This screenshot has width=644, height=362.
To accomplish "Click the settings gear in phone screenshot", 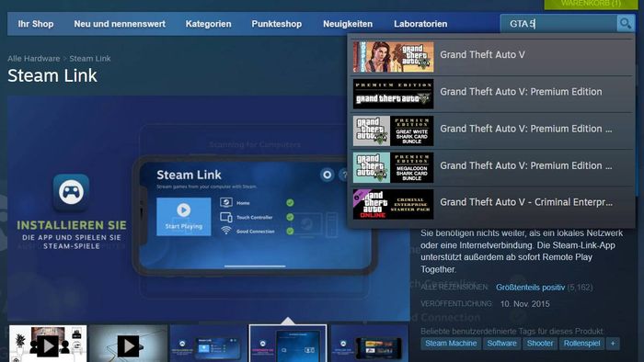I will [327, 175].
